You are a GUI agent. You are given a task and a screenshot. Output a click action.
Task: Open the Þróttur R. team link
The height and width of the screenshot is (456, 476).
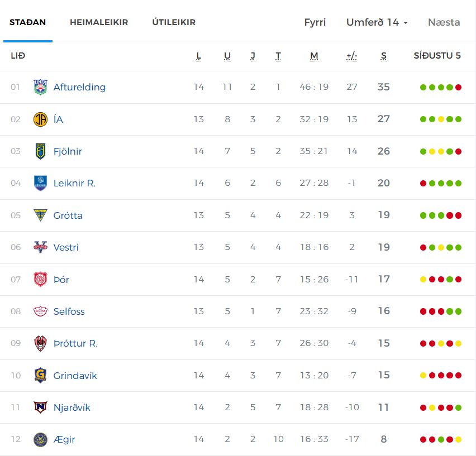click(75, 343)
